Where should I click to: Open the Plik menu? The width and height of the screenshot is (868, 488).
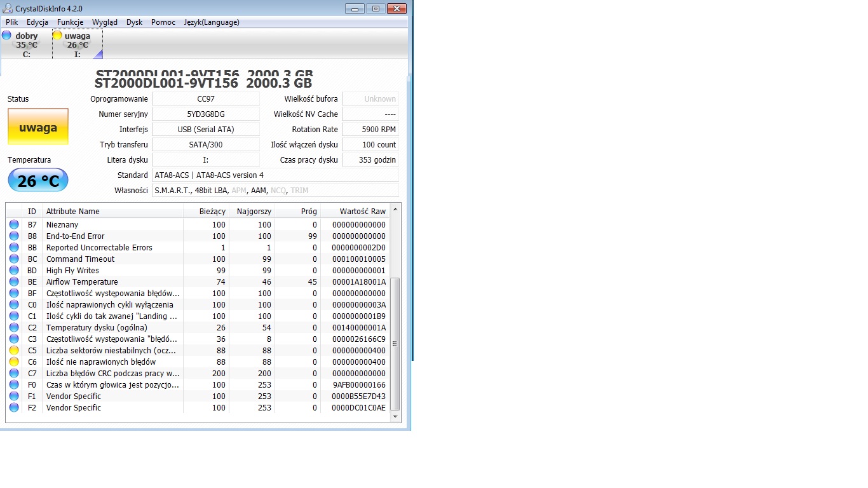click(12, 22)
